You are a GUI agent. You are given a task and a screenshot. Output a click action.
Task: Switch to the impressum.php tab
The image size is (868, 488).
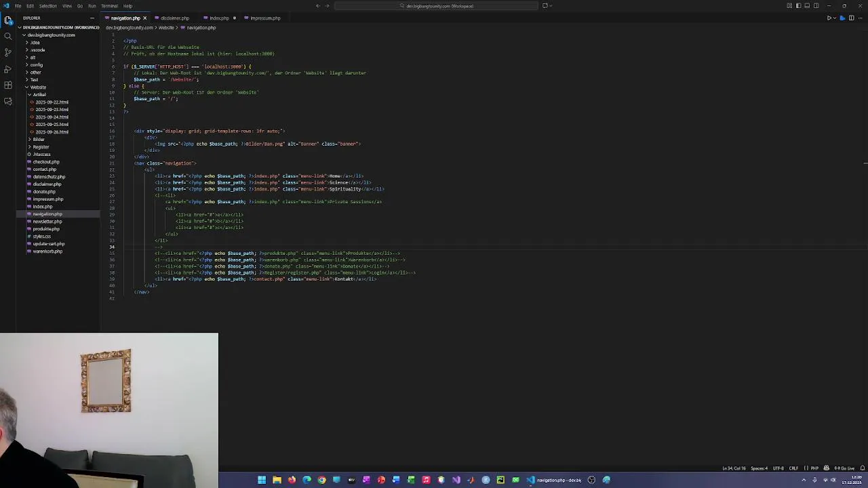point(264,18)
